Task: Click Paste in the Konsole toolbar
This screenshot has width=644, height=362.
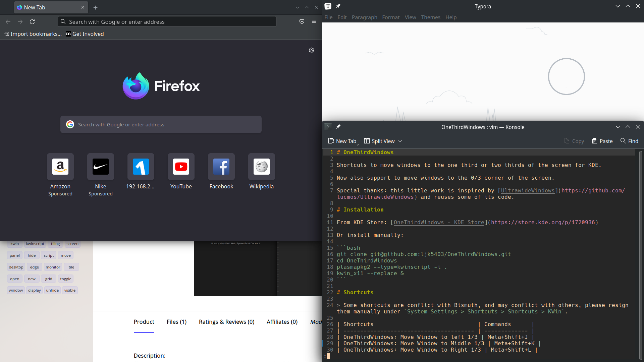Action: tap(602, 141)
